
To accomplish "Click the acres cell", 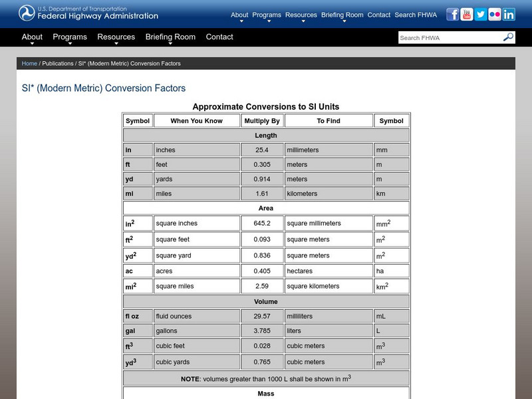I will pyautogui.click(x=196, y=271).
